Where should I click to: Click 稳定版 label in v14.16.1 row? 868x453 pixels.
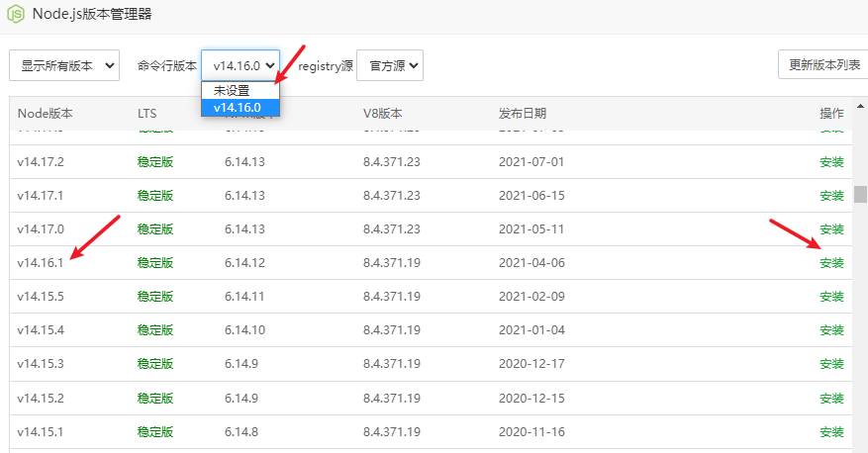tap(155, 263)
